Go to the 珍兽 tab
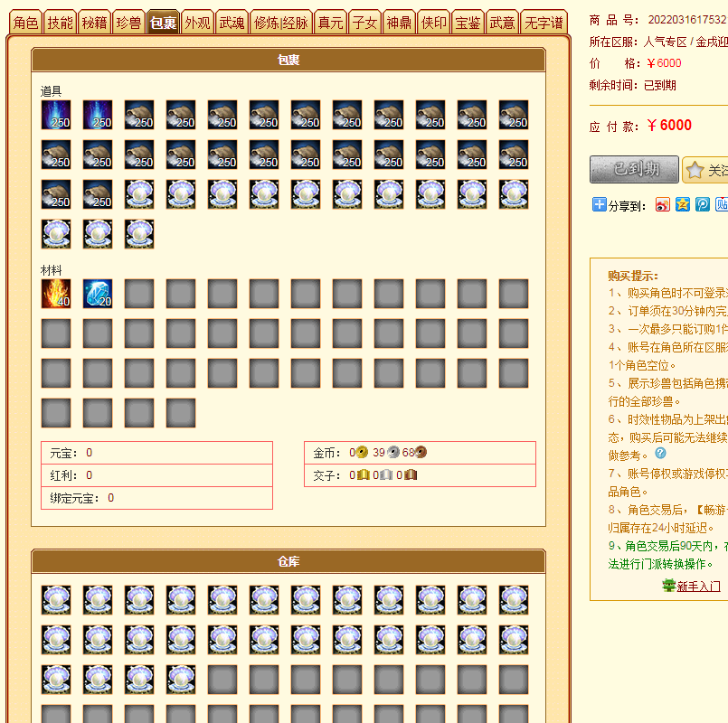The height and width of the screenshot is (723, 728). [128, 23]
